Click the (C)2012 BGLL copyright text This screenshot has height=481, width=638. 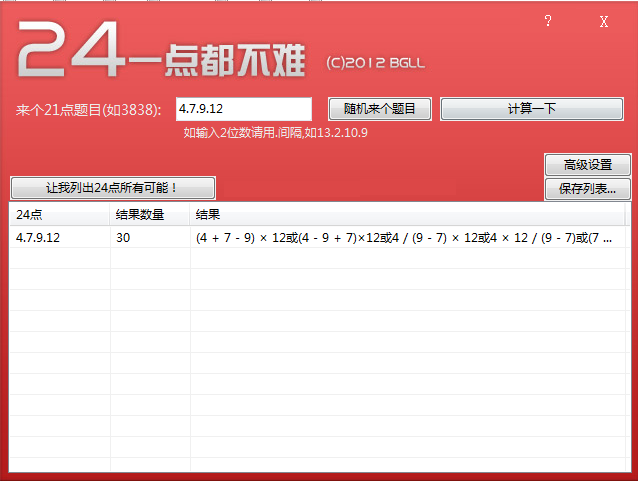pyautogui.click(x=376, y=63)
